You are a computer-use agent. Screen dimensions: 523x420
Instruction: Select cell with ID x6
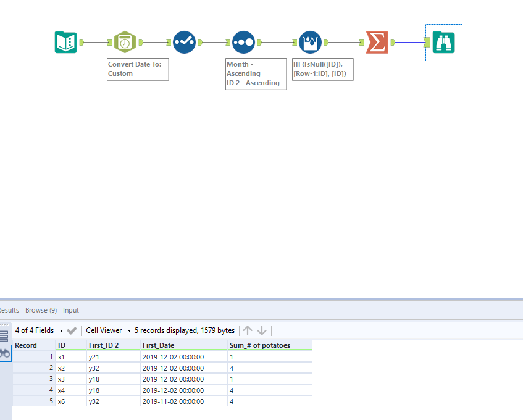pos(71,401)
